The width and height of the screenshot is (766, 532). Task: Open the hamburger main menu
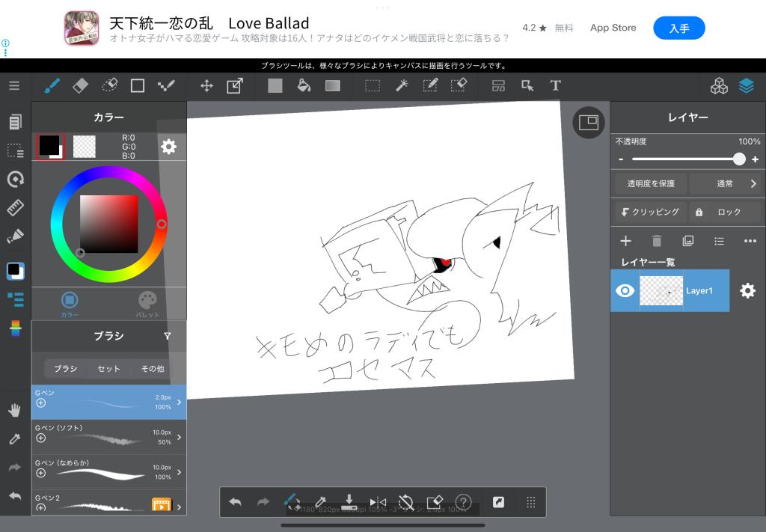(x=14, y=85)
